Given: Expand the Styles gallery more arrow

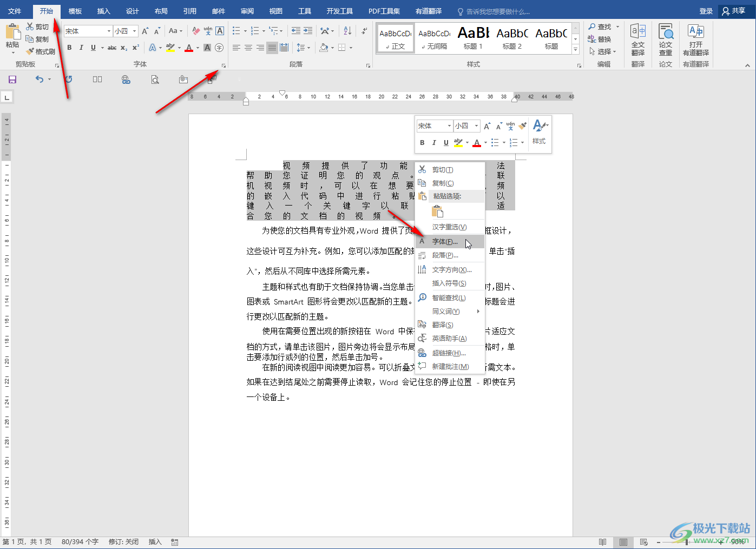Looking at the screenshot, I should 575,50.
